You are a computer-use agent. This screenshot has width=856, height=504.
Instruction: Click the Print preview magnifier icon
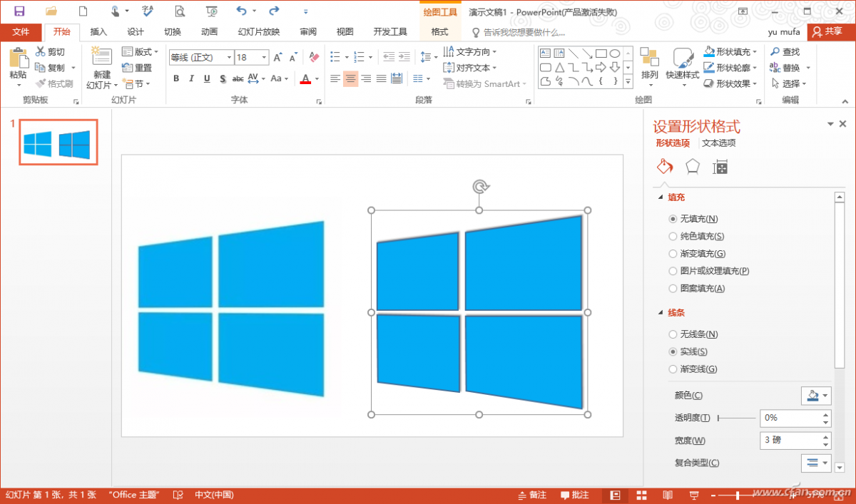pos(180,11)
